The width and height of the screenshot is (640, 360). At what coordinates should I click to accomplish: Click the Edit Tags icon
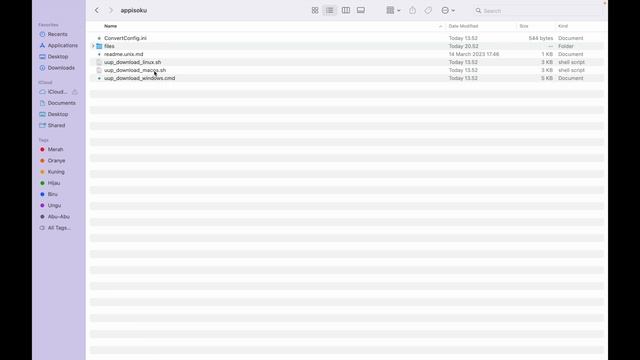[428, 10]
